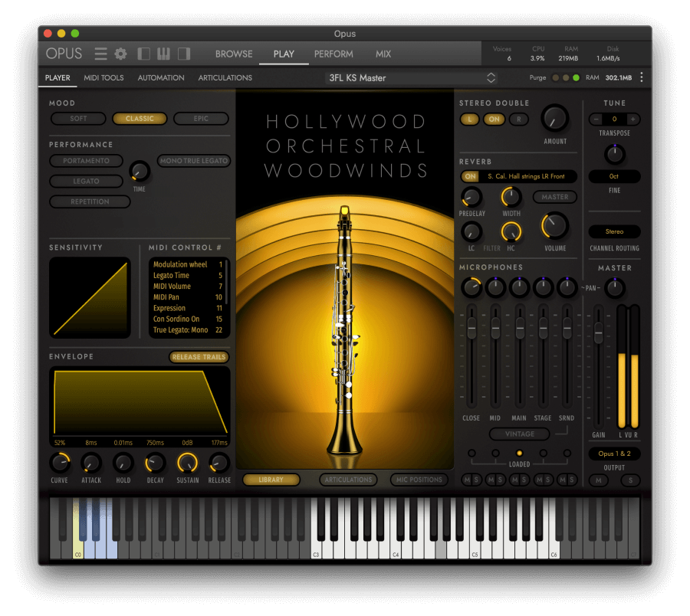The image size is (690, 616).
Task: Toggle Stereo Double ON switch
Action: (494, 120)
